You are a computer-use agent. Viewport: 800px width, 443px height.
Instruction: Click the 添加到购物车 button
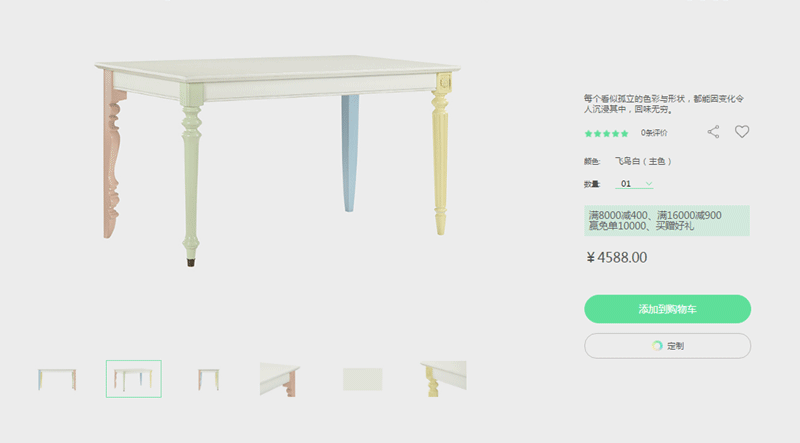pos(667,309)
